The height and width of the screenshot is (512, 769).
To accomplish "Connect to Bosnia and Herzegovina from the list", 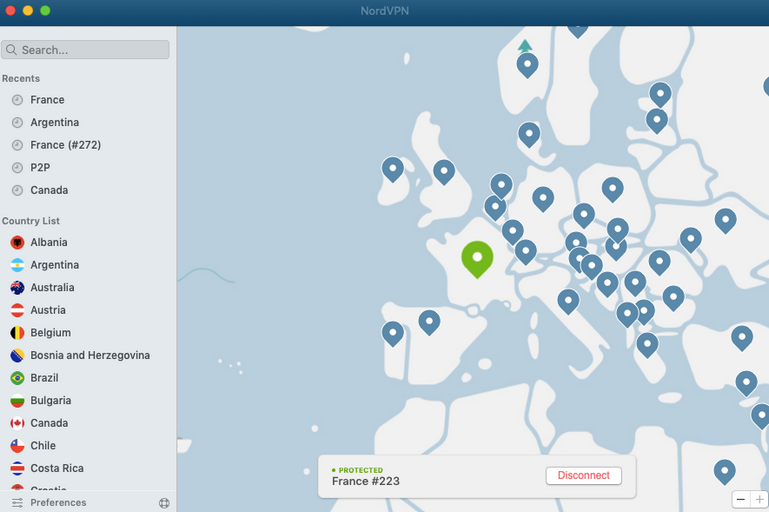I will pyautogui.click(x=90, y=355).
